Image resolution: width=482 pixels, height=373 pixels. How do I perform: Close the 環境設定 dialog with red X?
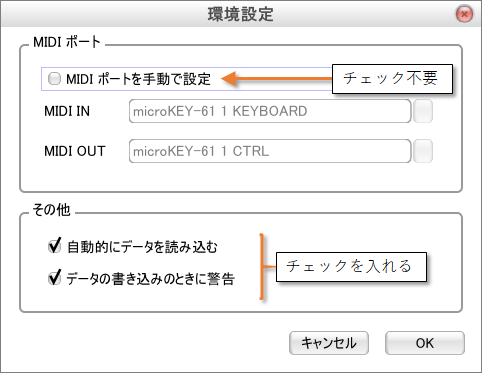point(464,14)
